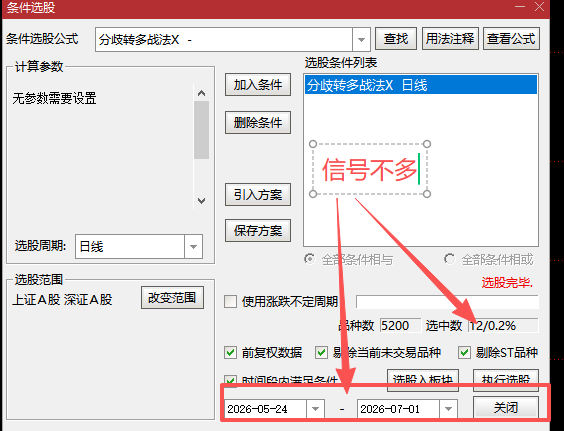Click the parameter scrollbar down arrow
The height and width of the screenshot is (431, 564).
click(201, 200)
